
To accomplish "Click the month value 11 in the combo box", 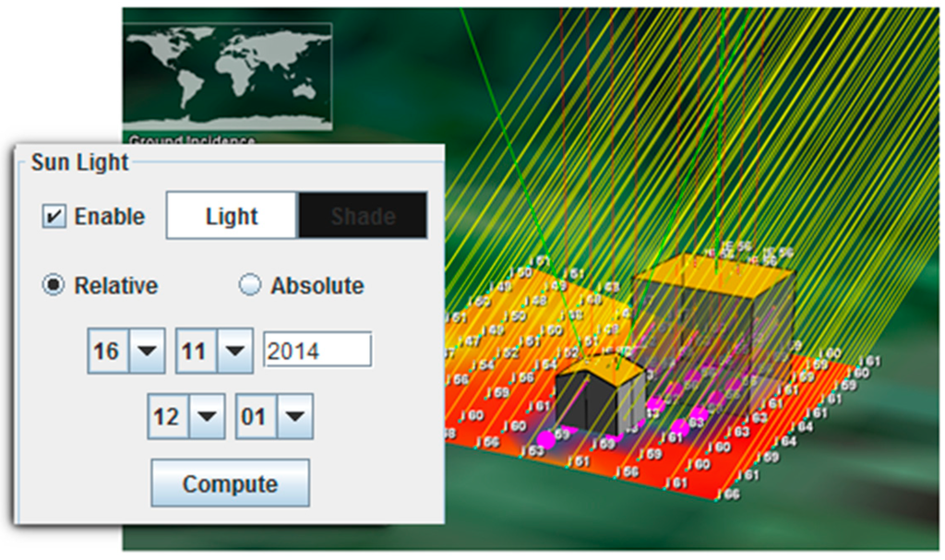I will pos(196,351).
